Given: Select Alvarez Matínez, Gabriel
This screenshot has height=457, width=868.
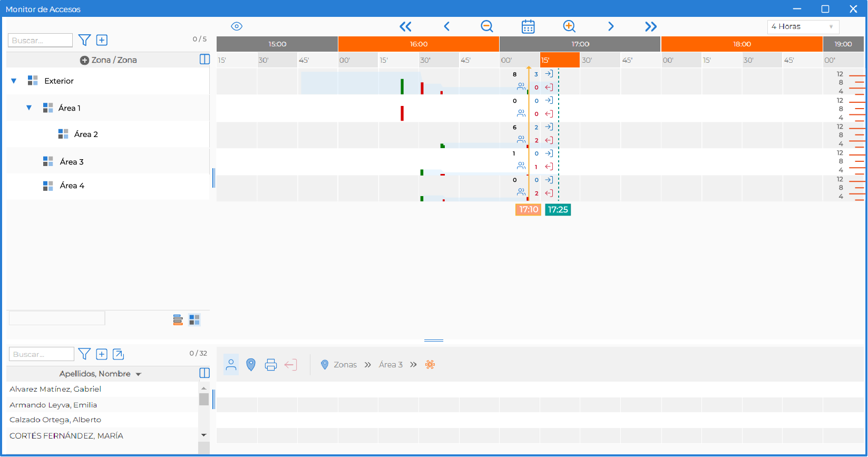Looking at the screenshot, I should [55, 389].
